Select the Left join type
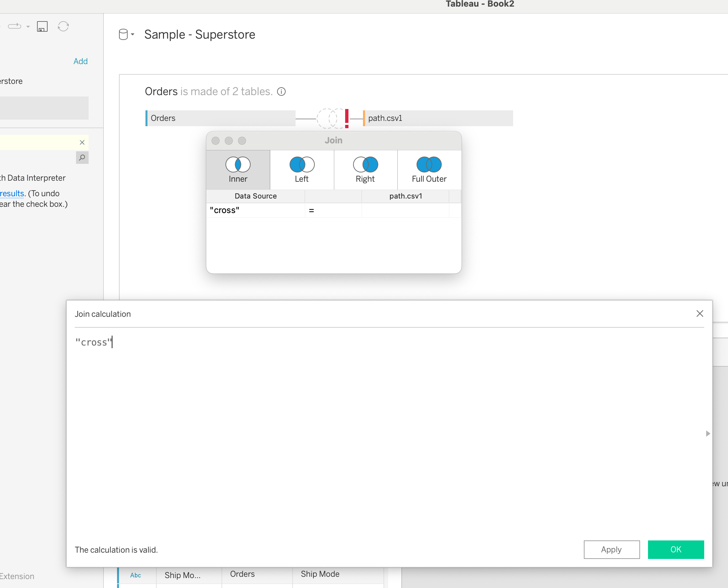728x588 pixels. (302, 169)
